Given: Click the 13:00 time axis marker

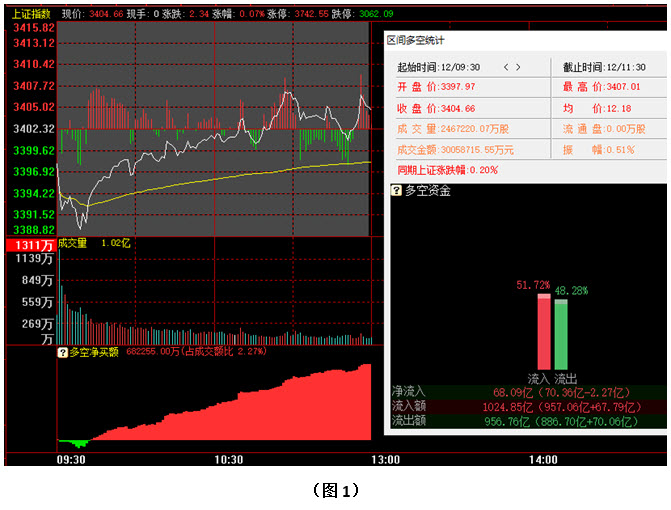Looking at the screenshot, I should point(386,460).
